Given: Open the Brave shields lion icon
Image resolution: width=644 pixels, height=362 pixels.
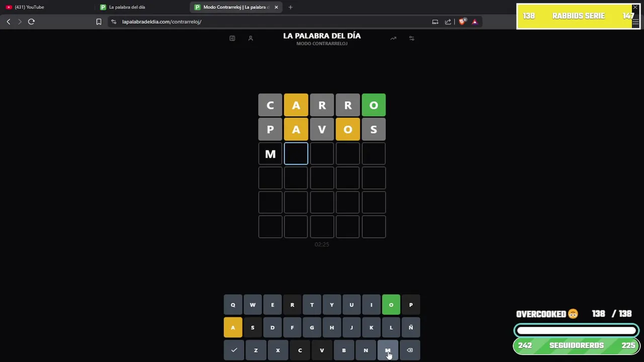Looking at the screenshot, I should point(462,22).
